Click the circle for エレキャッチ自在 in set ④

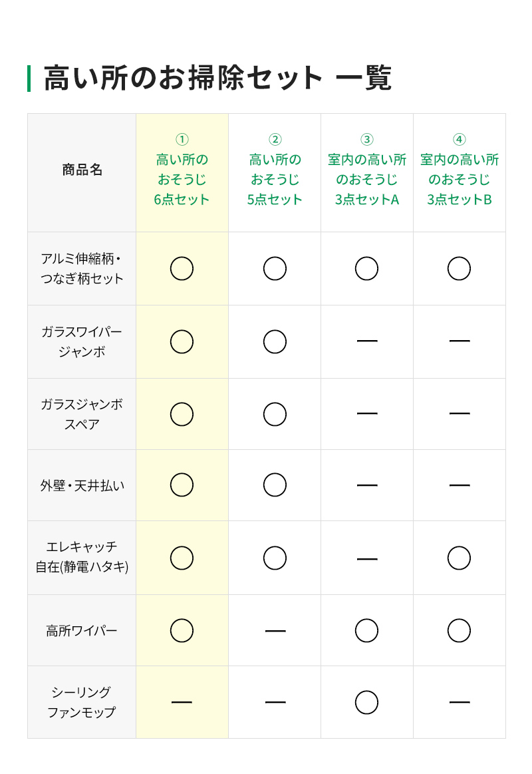tap(459, 558)
